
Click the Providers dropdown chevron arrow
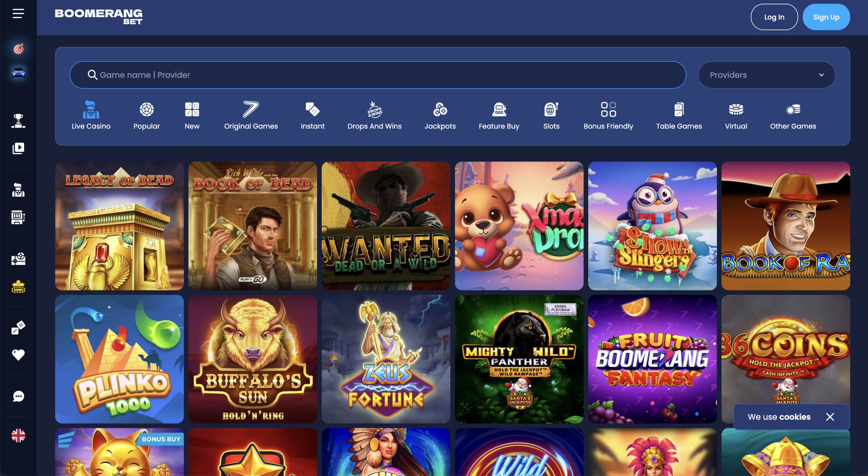tap(821, 75)
